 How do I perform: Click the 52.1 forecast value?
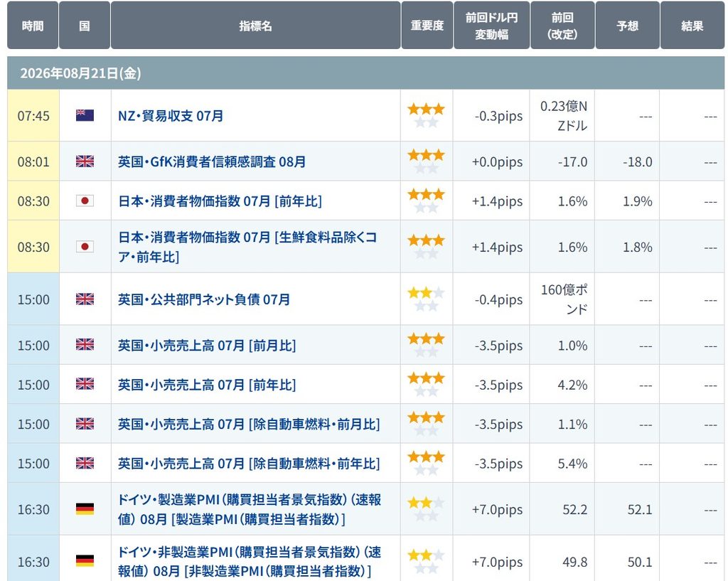pyautogui.click(x=640, y=510)
